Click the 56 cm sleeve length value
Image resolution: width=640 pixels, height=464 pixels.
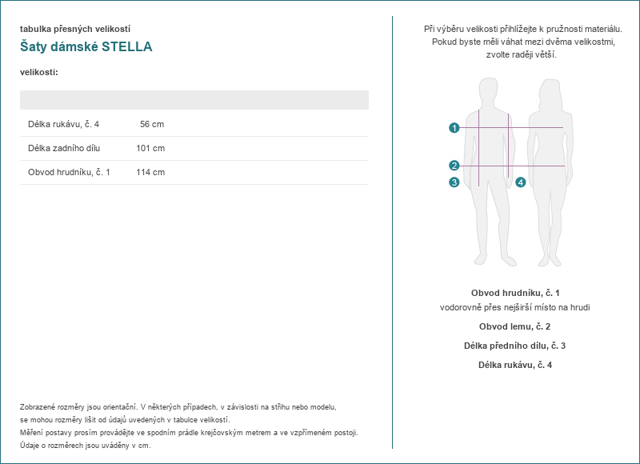152,124
